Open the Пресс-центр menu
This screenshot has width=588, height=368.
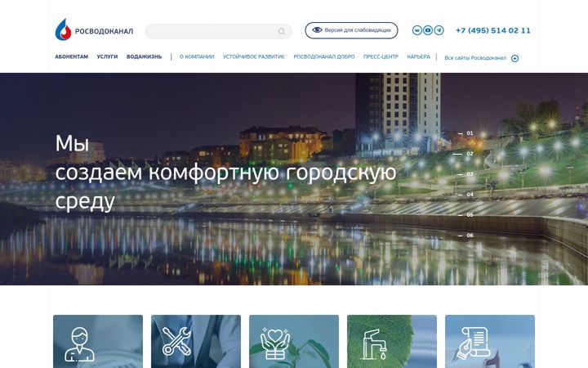pyautogui.click(x=381, y=56)
